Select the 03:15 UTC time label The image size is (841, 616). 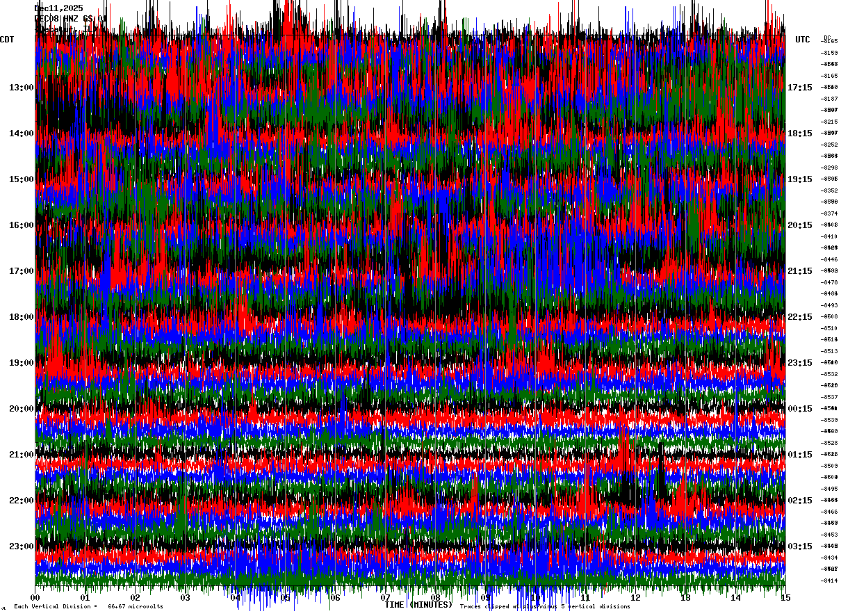click(x=800, y=546)
